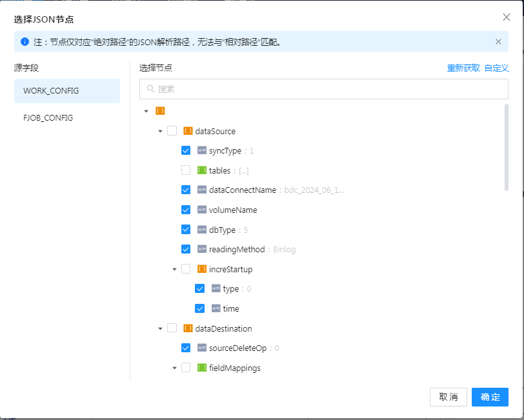The height and width of the screenshot is (420, 524).
Task: Uncheck the syncType node checkbox
Action: click(186, 150)
